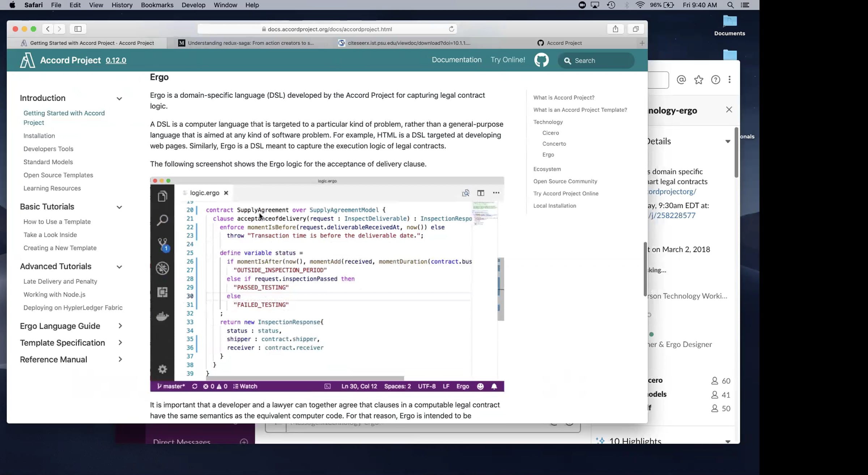The height and width of the screenshot is (475, 868).
Task: Click the docs Search field
Action: tap(600, 61)
